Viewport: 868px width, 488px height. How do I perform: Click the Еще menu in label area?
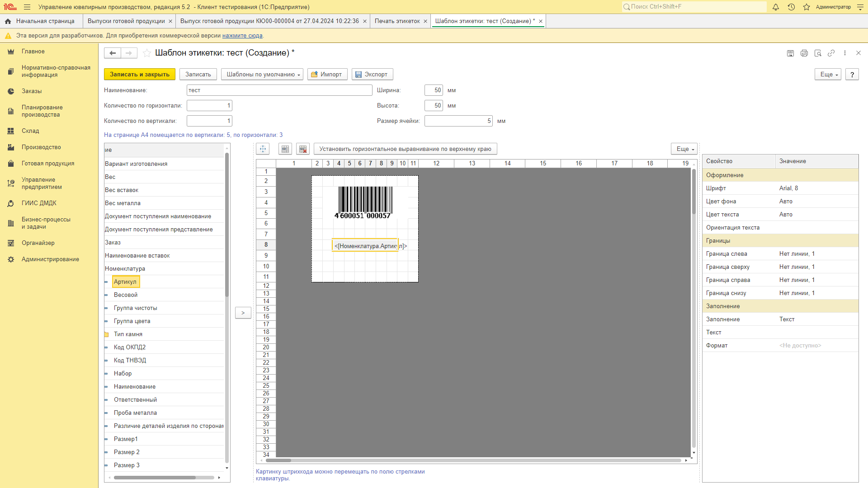pos(685,148)
